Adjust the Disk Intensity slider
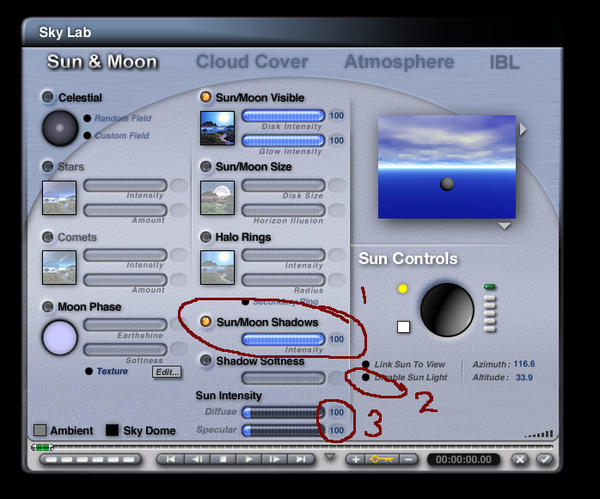This screenshot has width=600, height=499. point(284,116)
